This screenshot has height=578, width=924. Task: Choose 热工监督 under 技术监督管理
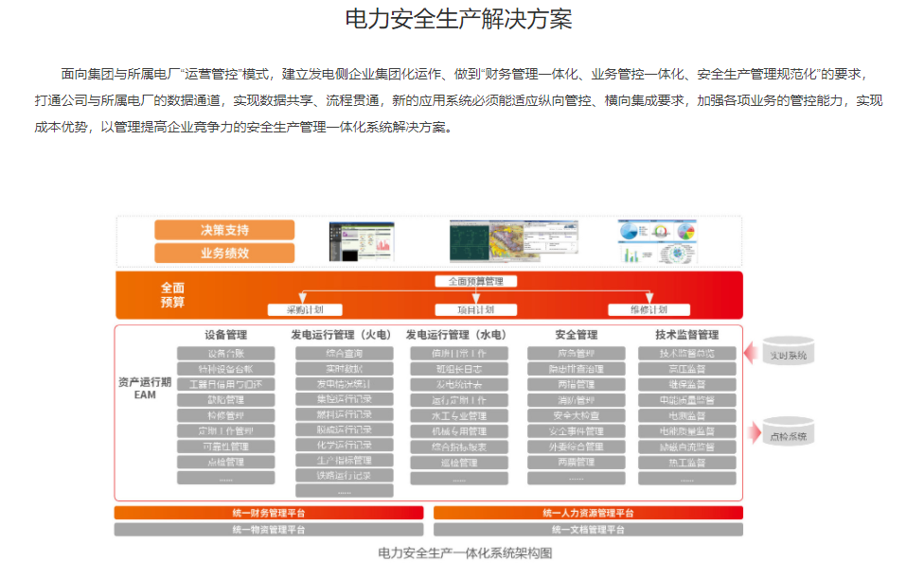[x=687, y=462]
